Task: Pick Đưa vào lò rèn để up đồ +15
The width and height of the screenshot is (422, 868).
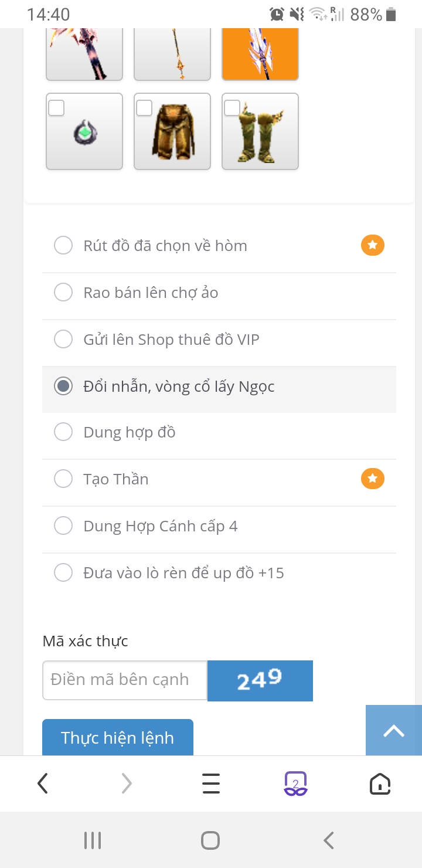Action: pos(63,572)
